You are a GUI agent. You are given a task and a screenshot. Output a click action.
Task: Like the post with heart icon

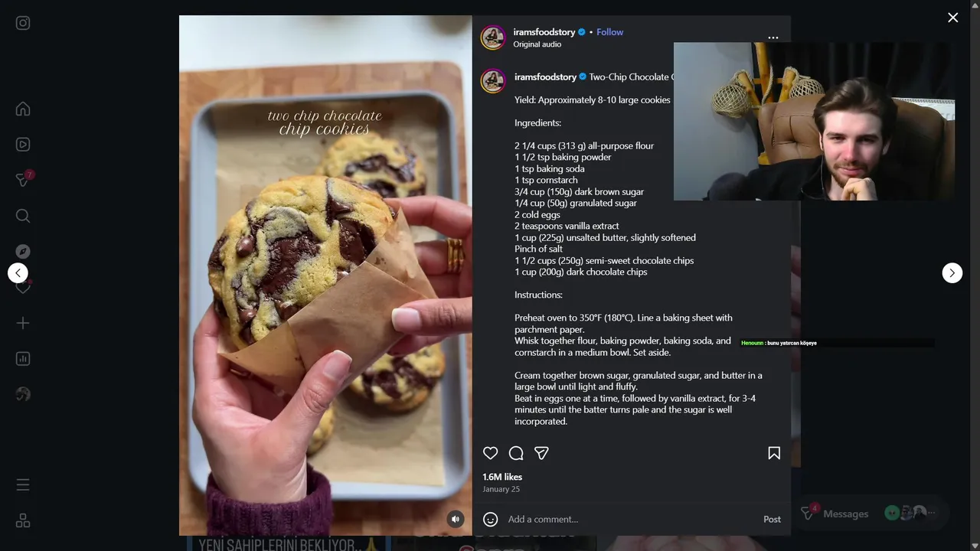491,453
